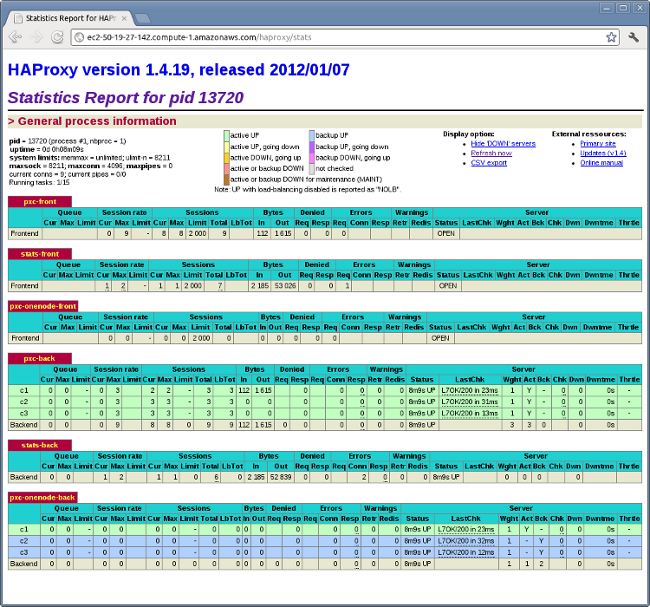650x607 pixels.
Task: Open the Primary site link
Action: (x=599, y=143)
